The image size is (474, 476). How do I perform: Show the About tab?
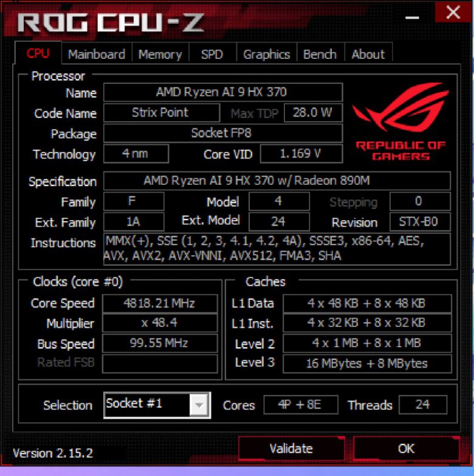pos(368,54)
